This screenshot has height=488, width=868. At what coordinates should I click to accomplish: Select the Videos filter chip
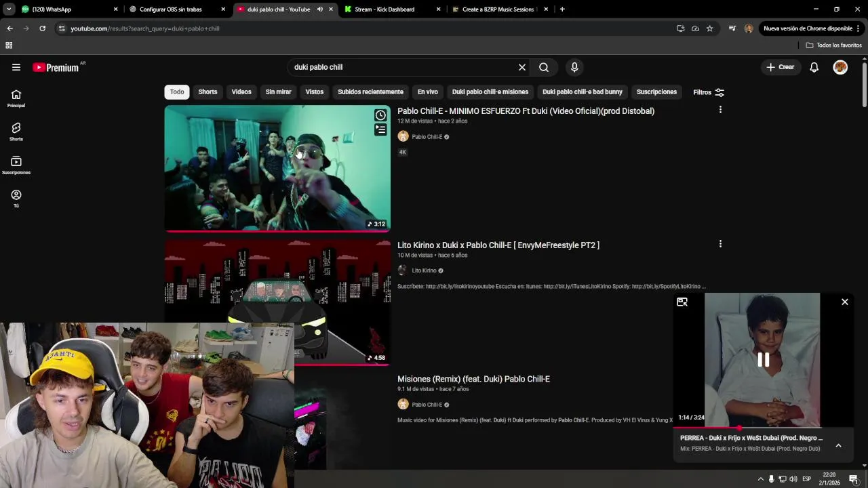pos(241,92)
